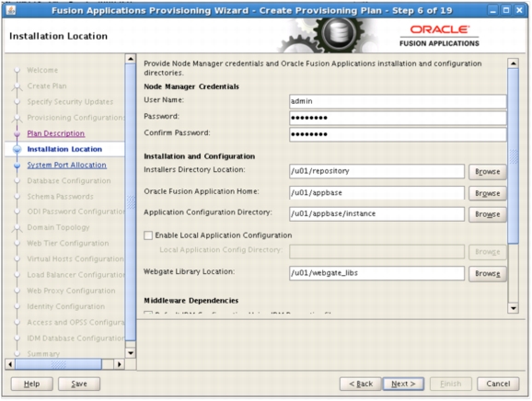The image size is (532, 401).
Task: Click main panel scroll up arrow
Action: pyautogui.click(x=513, y=63)
